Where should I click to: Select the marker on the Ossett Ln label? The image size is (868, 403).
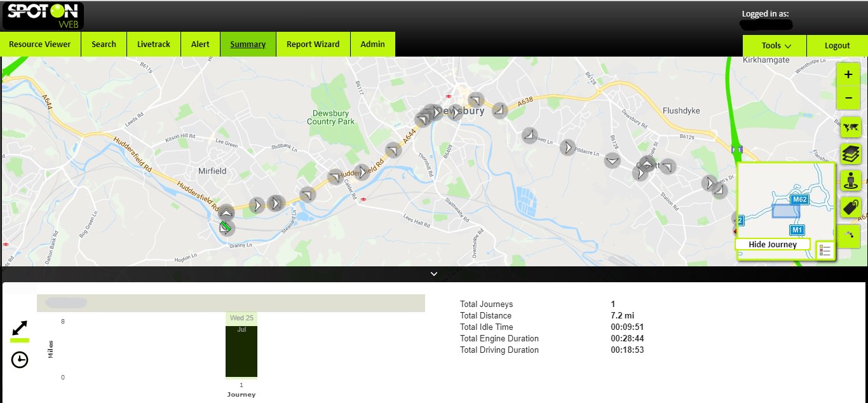[529, 135]
